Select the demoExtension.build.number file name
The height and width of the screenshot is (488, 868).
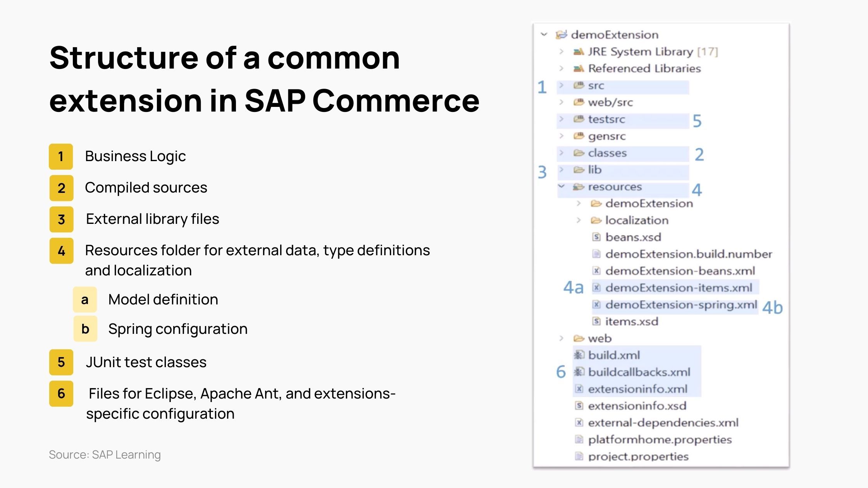pyautogui.click(x=689, y=254)
